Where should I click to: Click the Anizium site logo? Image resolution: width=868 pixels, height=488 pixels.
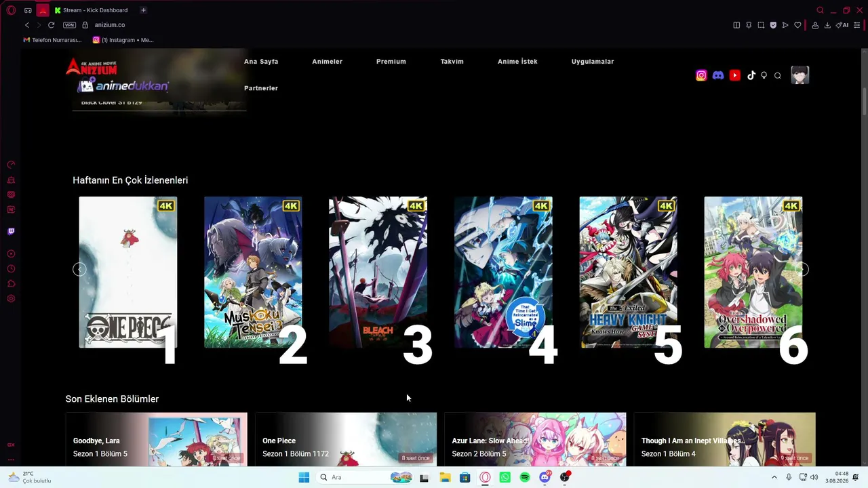click(92, 67)
